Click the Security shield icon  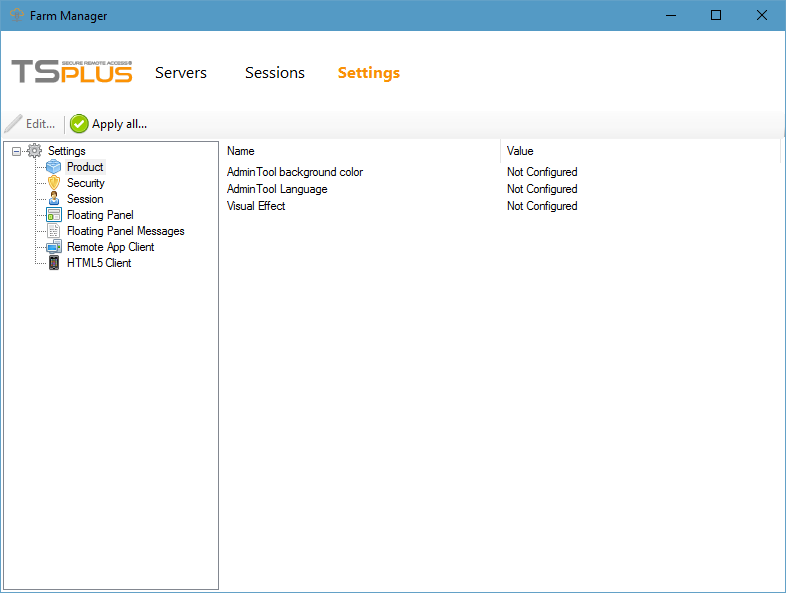click(x=54, y=183)
